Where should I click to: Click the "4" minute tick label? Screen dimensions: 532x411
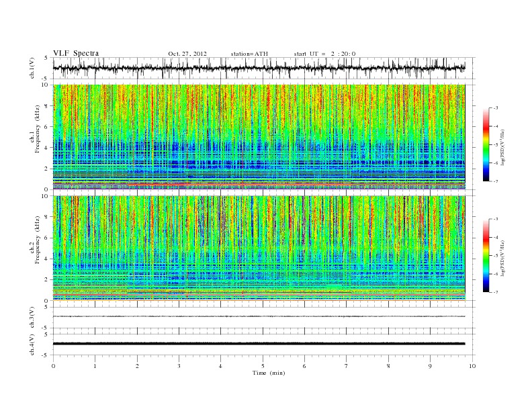(220, 366)
